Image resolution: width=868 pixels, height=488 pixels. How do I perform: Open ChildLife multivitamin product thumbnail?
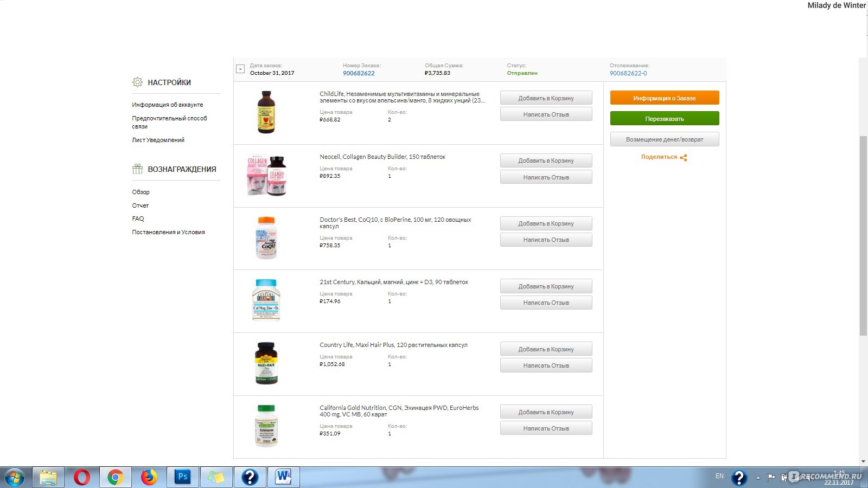click(x=266, y=112)
